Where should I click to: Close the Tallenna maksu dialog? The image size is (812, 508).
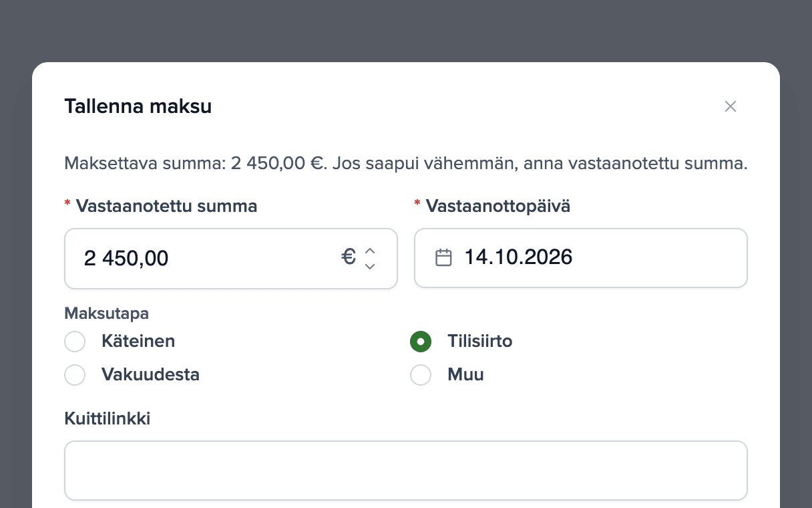(731, 106)
